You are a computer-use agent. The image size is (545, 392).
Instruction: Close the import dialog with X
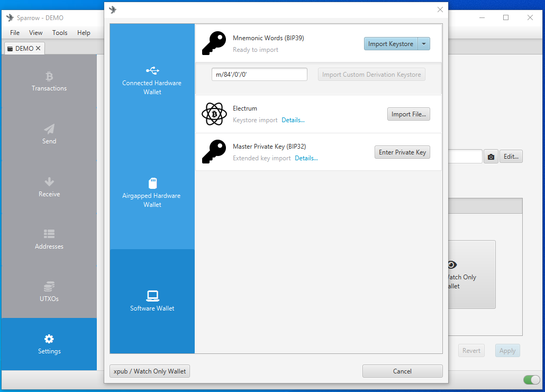tap(440, 10)
